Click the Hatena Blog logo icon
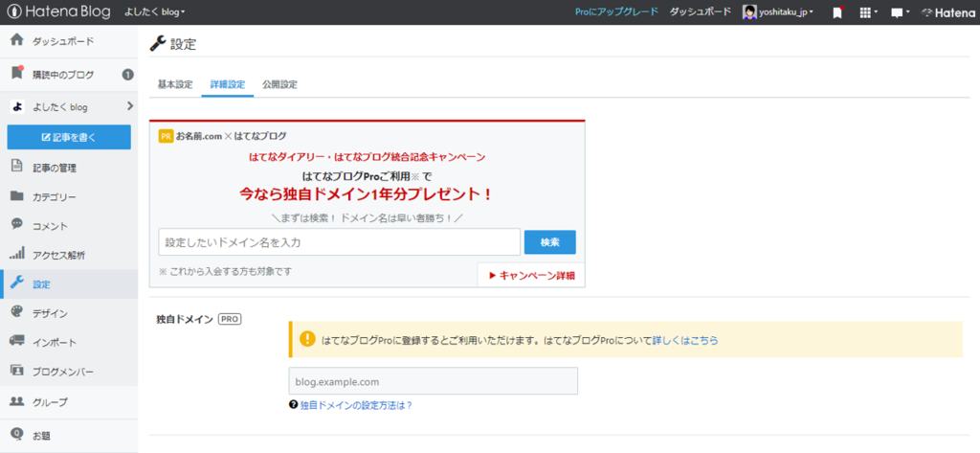 pos(13,11)
